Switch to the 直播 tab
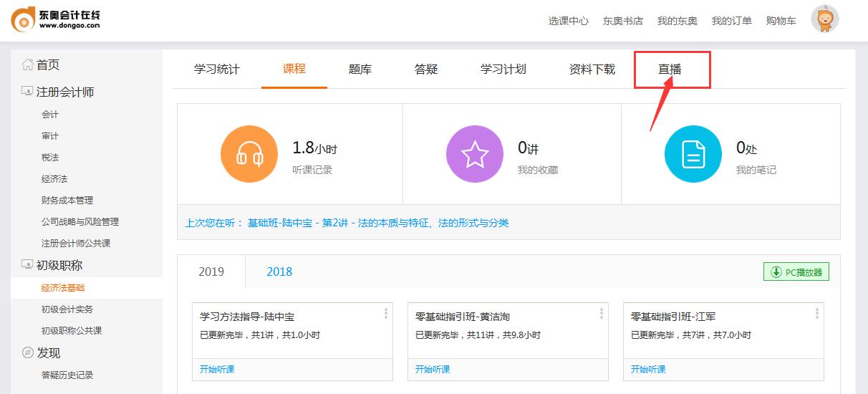 (x=670, y=69)
